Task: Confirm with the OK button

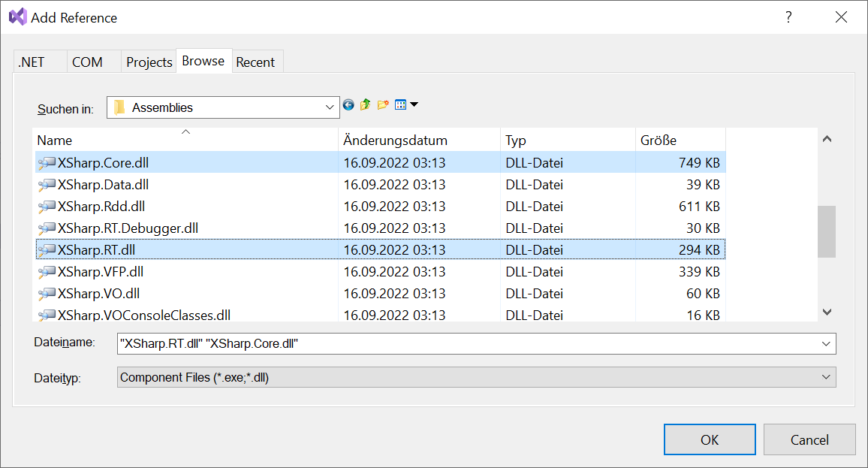Action: pos(710,439)
